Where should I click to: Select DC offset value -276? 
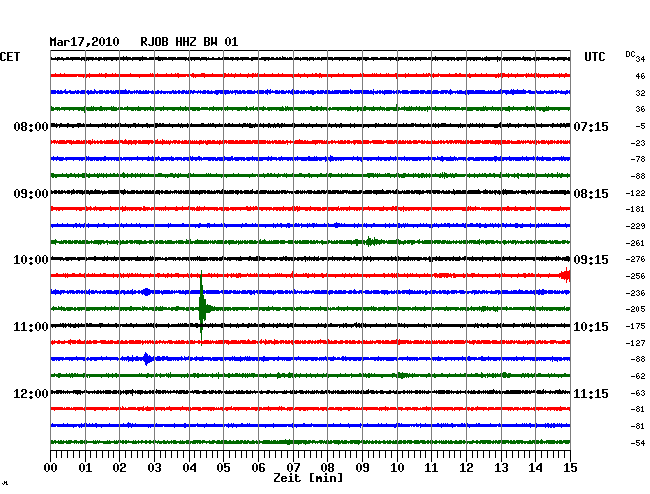[635, 259]
